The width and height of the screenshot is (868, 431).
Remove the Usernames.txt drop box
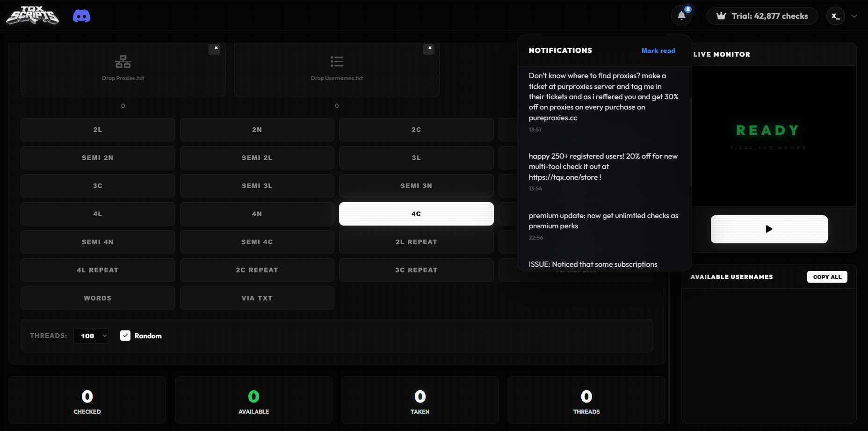point(429,48)
